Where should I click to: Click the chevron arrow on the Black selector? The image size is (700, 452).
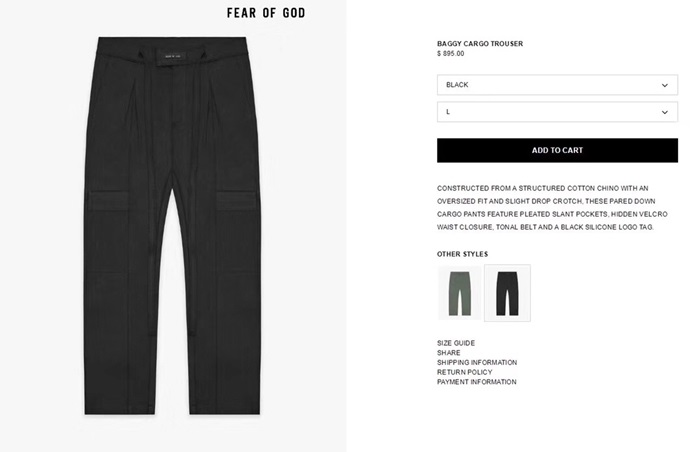point(665,85)
